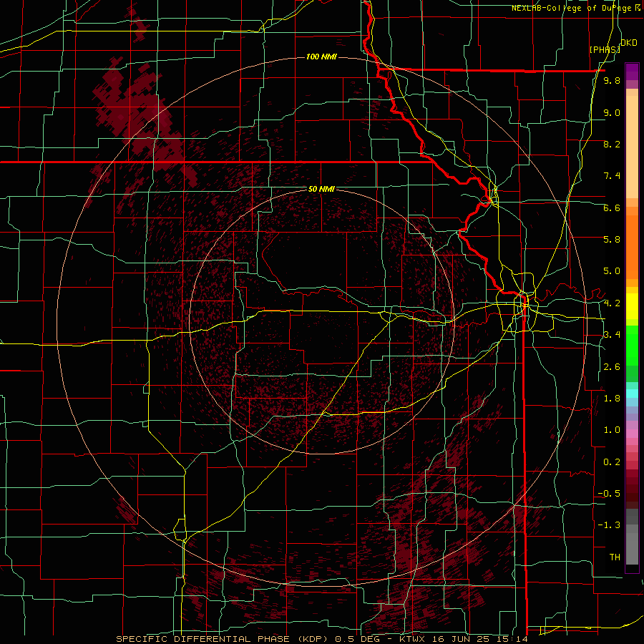644x644 pixels.
Task: Pick the cyan swatch on the legend
Action: point(632,393)
